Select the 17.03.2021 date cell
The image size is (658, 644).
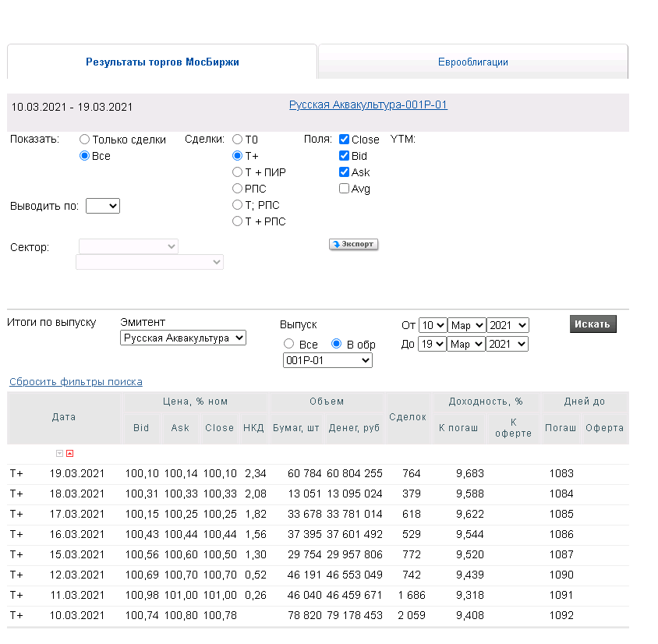point(77,514)
